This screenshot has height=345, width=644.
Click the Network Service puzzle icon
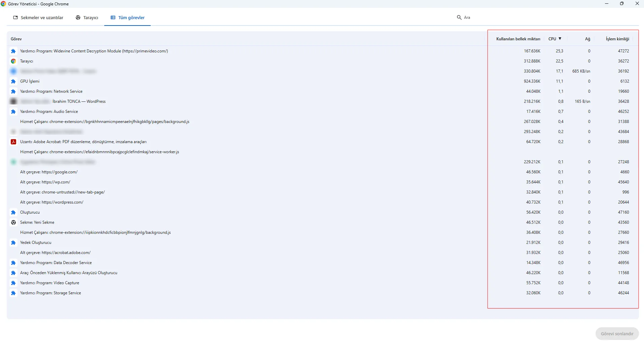pyautogui.click(x=13, y=91)
